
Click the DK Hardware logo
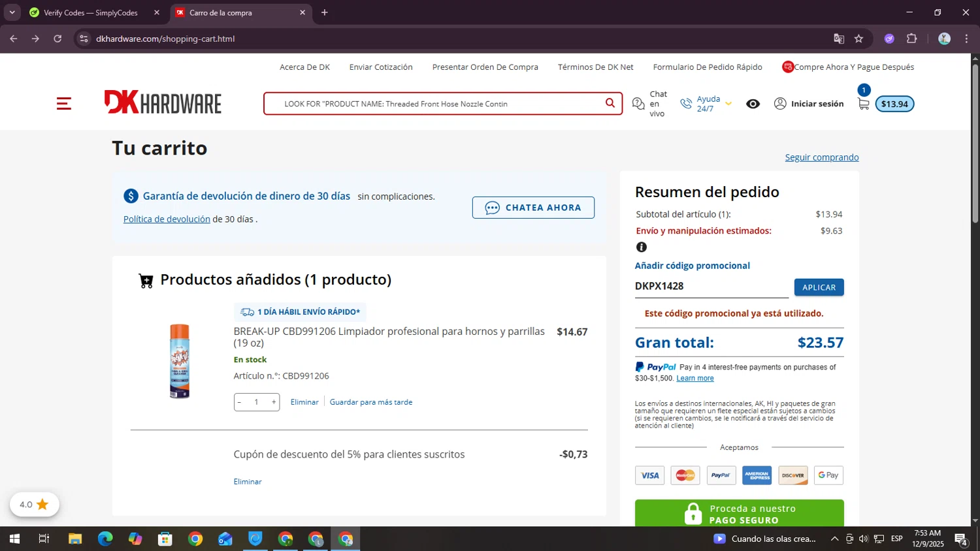163,102
